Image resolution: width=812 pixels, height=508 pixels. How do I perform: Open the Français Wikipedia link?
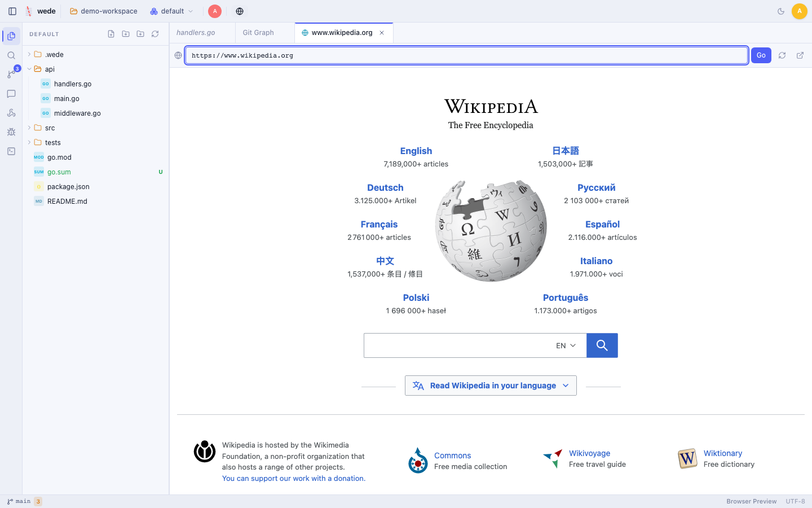point(379,224)
